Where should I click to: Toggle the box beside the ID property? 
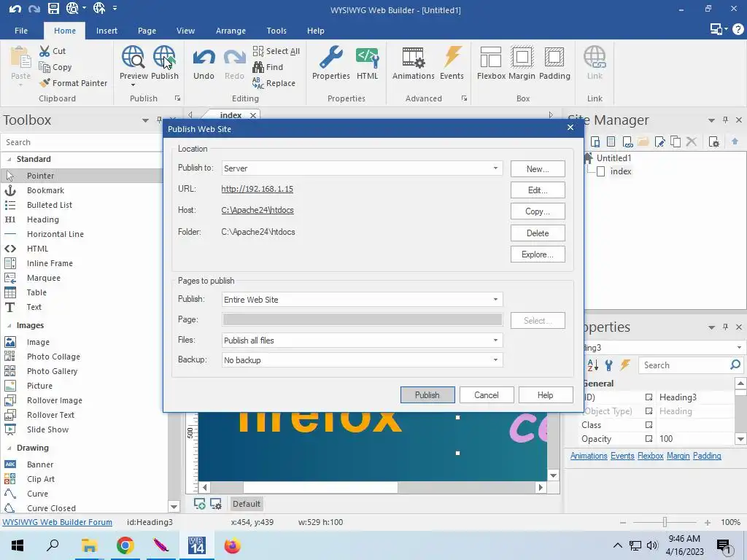(649, 397)
